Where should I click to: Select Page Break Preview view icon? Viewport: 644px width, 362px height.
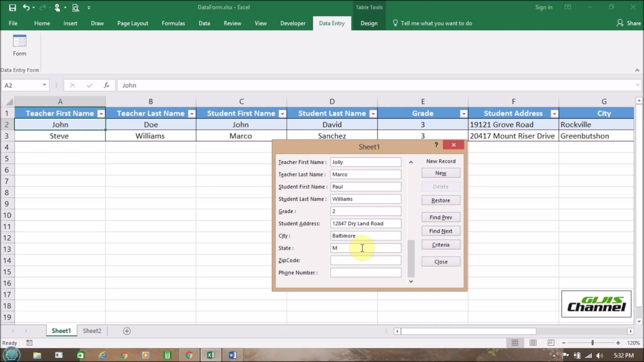[551, 342]
